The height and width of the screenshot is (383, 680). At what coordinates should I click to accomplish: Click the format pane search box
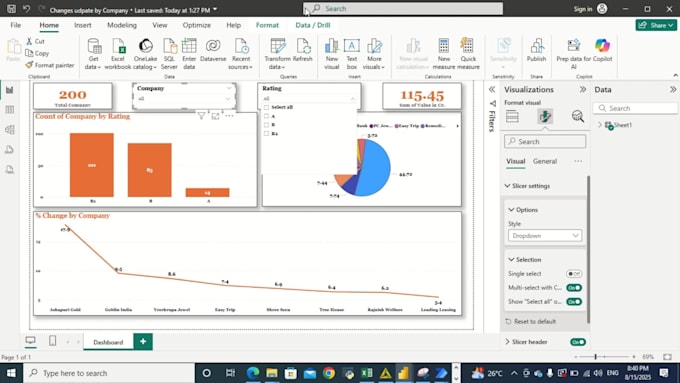(x=545, y=141)
